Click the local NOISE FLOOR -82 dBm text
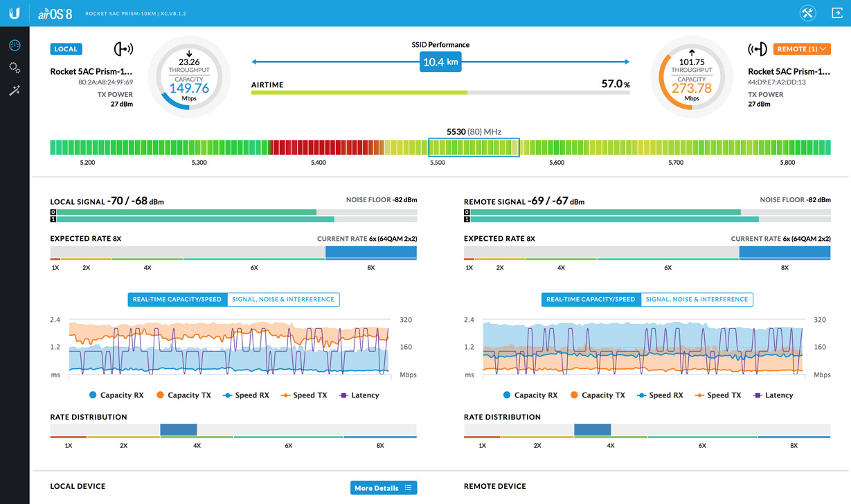Viewport: 851px width, 504px height. point(382,200)
